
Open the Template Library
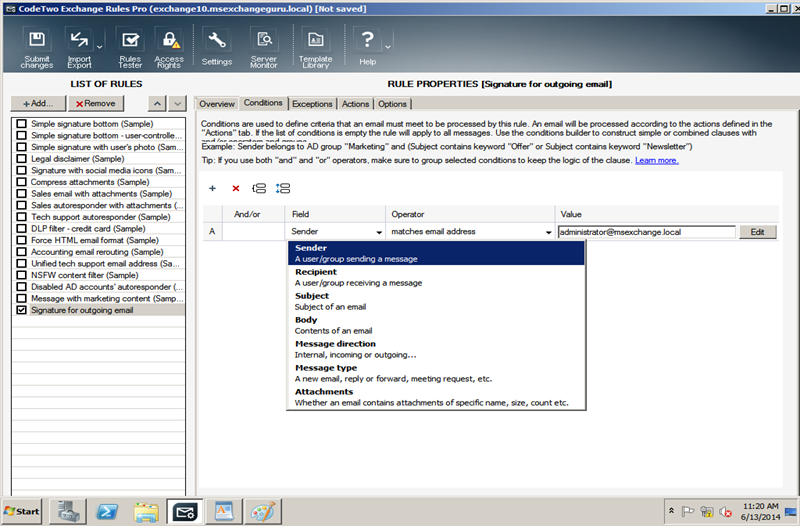315,48
